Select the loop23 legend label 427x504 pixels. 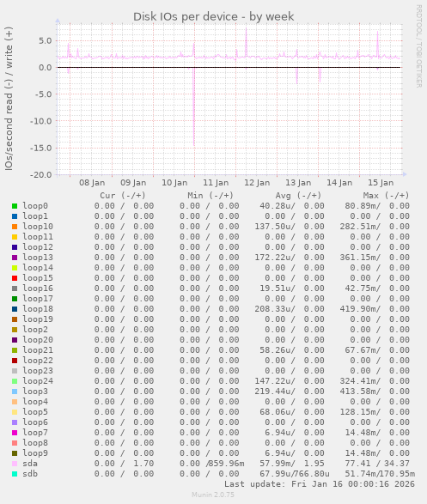click(x=38, y=371)
